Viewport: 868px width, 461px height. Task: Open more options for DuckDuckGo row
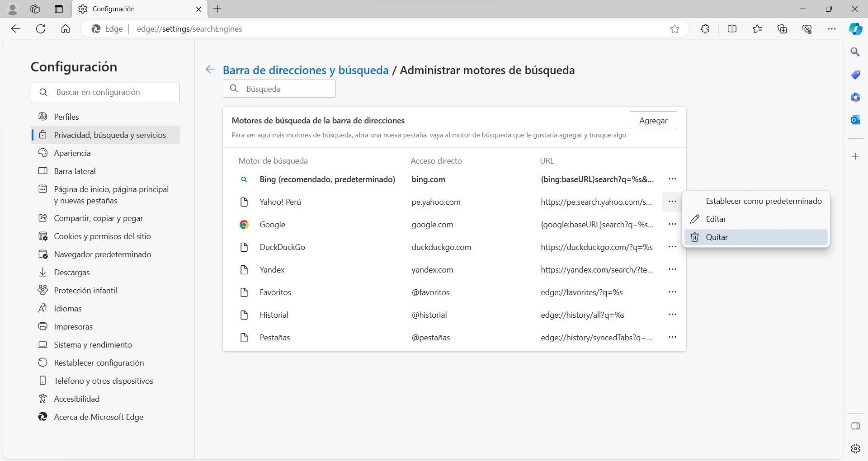point(672,247)
